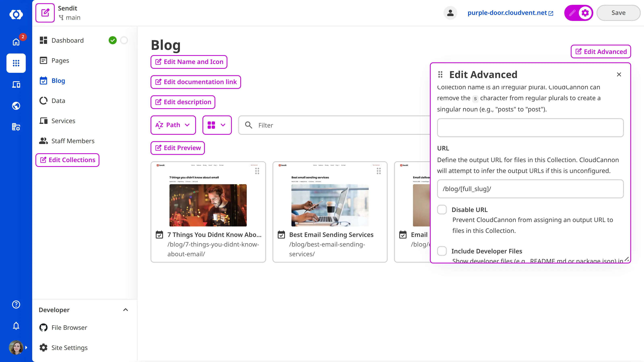Open Site Settings
Viewport: 644px width, 362px height.
[x=69, y=348]
